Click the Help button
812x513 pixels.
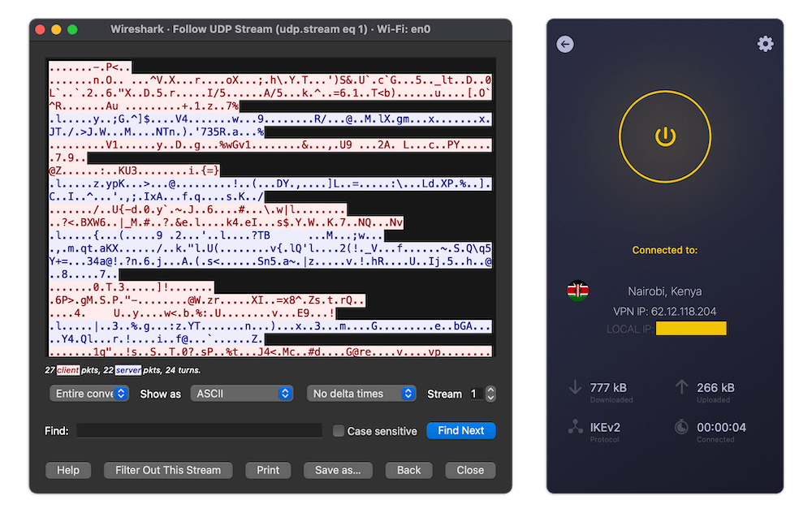coord(68,470)
